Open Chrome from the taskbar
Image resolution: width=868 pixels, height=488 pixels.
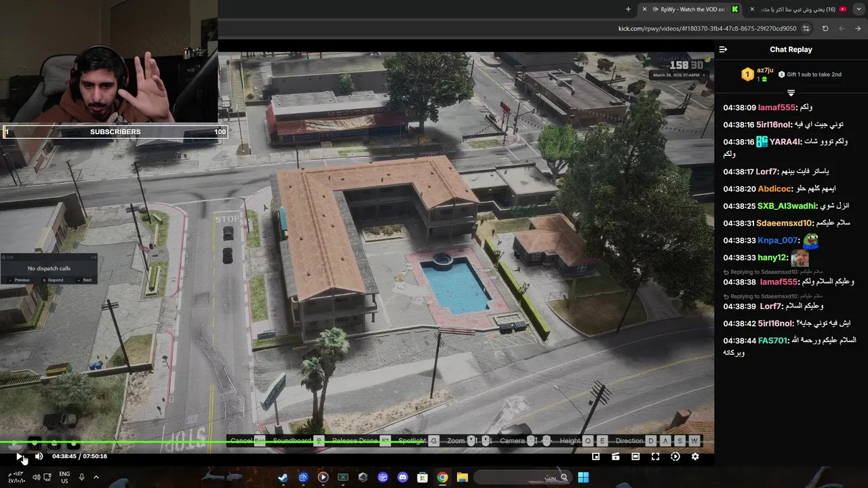click(x=442, y=477)
